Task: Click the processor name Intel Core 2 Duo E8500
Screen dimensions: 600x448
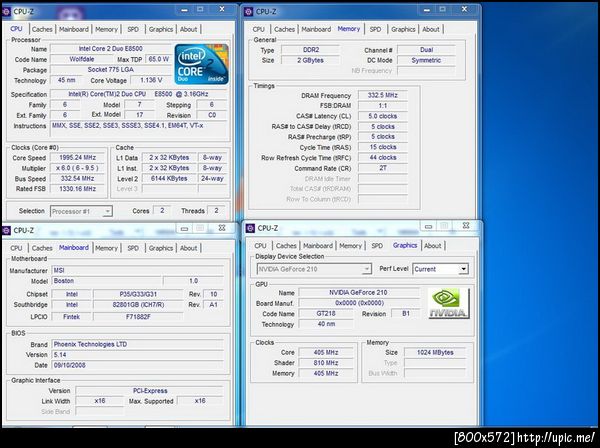Action: pyautogui.click(x=111, y=49)
